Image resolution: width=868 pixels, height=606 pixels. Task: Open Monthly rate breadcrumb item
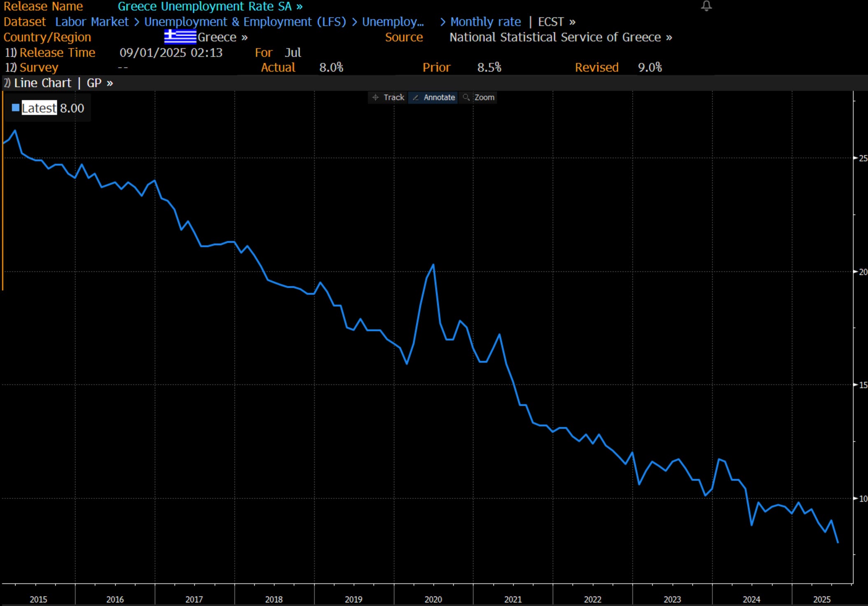[485, 22]
